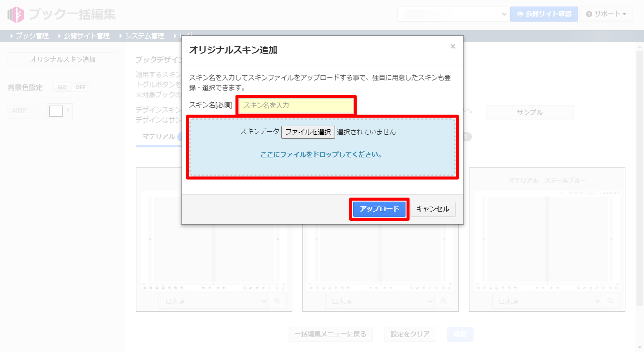Click the キャンセル button
The image size is (644, 352).
click(433, 209)
